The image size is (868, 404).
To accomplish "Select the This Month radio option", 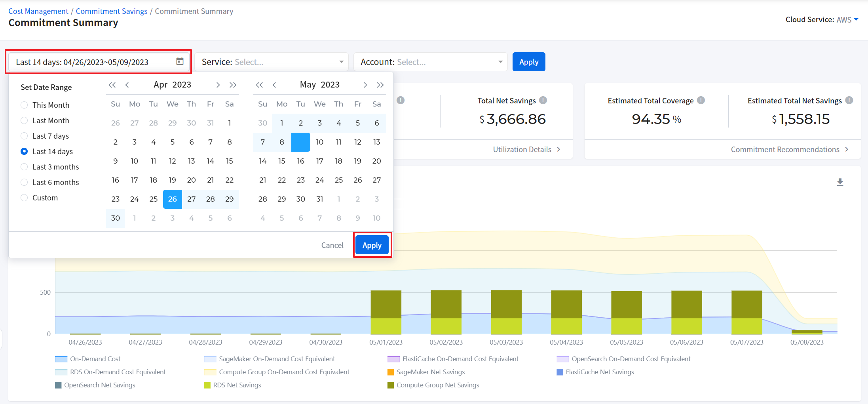I will tap(25, 105).
